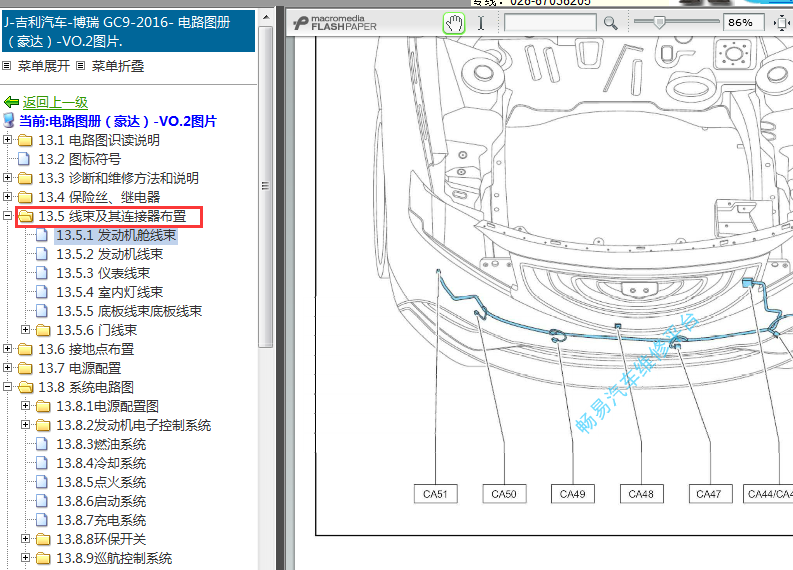Click the CA51 connector label
793x570 pixels.
point(435,494)
